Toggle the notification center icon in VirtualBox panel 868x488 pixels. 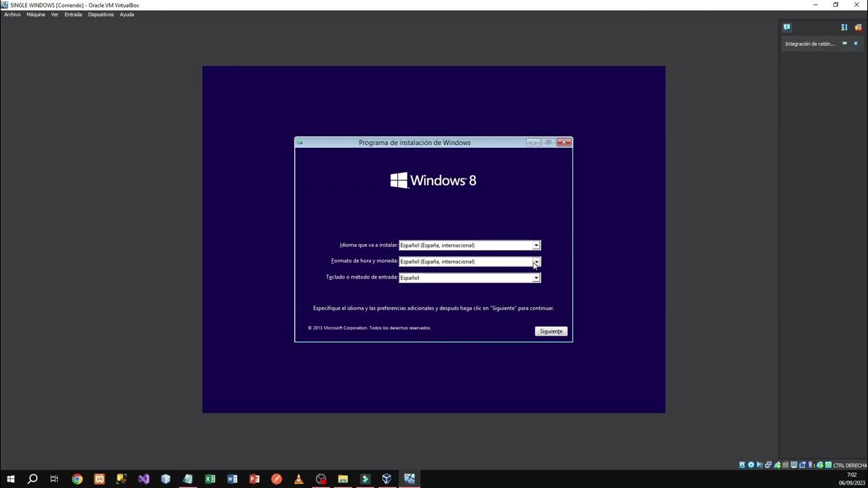pyautogui.click(x=787, y=27)
